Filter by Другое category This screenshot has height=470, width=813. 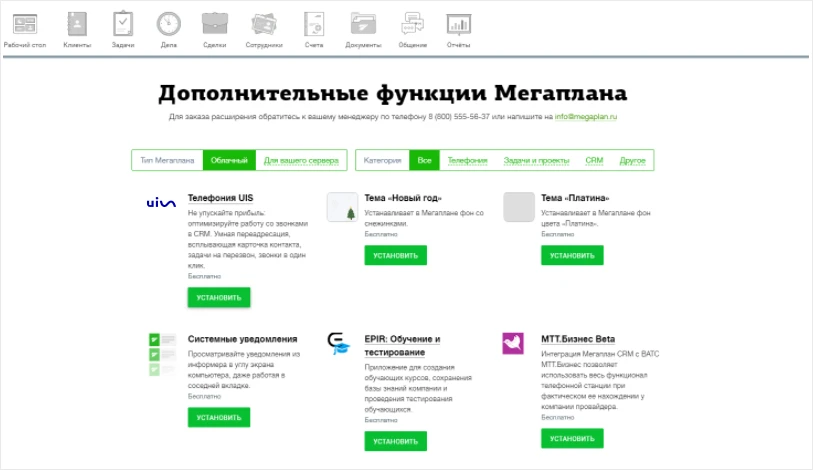[x=633, y=160]
